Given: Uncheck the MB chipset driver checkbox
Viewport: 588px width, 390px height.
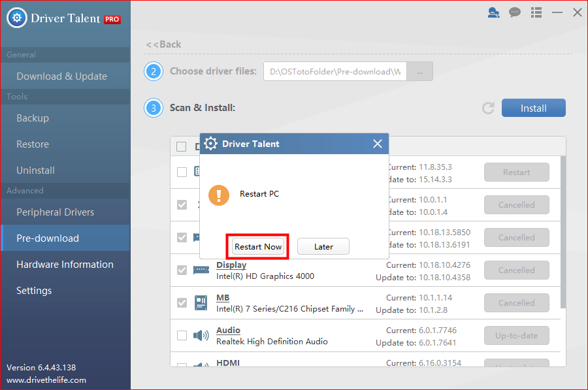Looking at the screenshot, I should click(x=182, y=302).
